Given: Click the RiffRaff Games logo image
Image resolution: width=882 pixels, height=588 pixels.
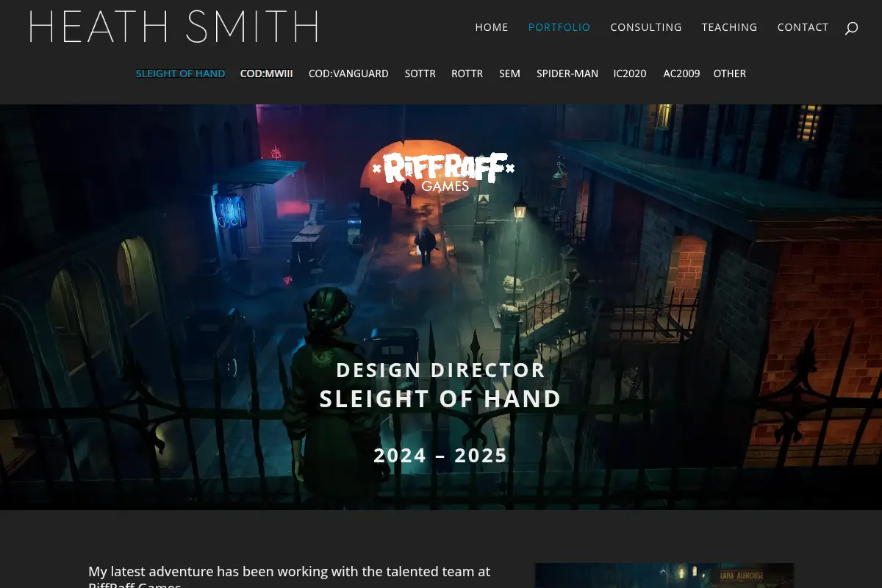Looking at the screenshot, I should [x=443, y=171].
